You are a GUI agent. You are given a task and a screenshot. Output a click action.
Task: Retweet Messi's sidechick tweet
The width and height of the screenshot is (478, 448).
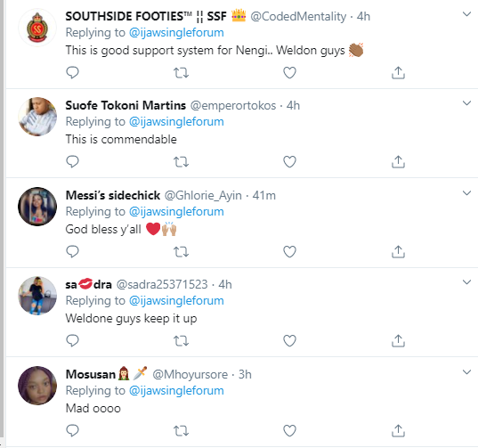coord(181,252)
